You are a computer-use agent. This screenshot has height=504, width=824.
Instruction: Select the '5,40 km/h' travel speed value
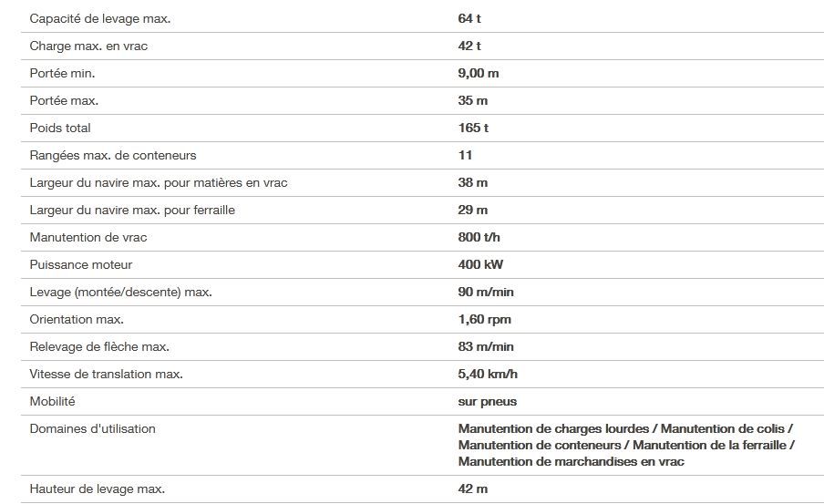[x=489, y=374]
